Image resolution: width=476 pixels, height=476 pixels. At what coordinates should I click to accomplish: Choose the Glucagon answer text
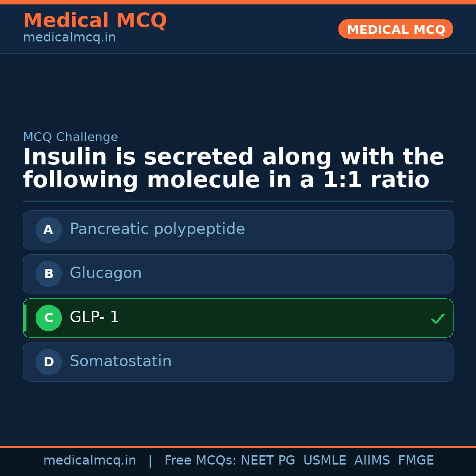105,273
